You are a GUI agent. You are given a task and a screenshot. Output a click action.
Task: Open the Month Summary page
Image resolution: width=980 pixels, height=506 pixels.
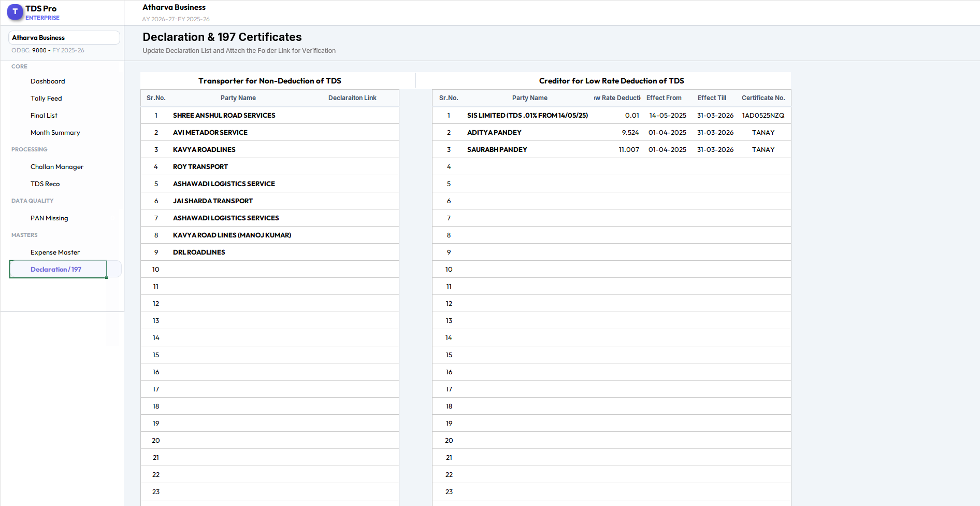point(55,132)
